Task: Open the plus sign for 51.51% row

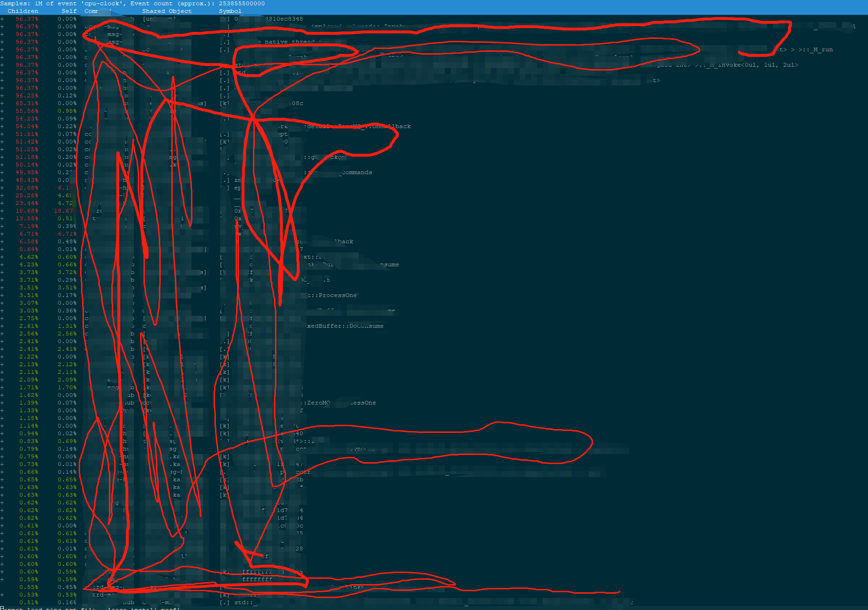Action: (2, 134)
